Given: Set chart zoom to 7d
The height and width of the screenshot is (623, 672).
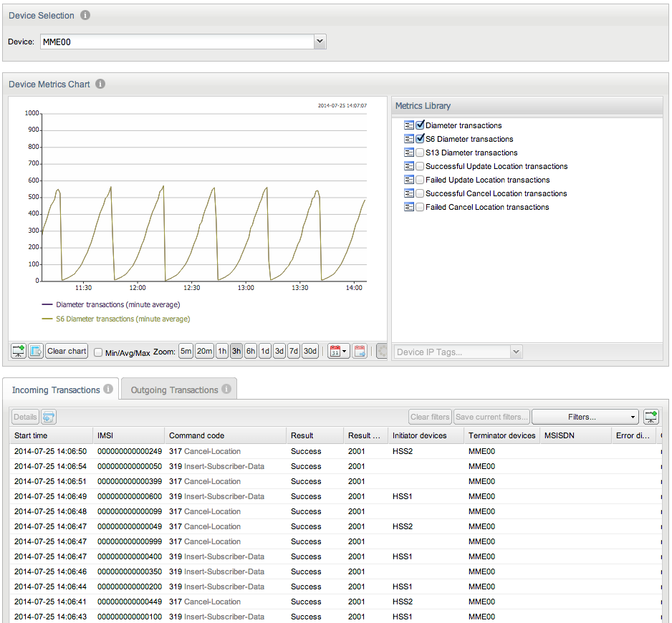Looking at the screenshot, I should 294,351.
